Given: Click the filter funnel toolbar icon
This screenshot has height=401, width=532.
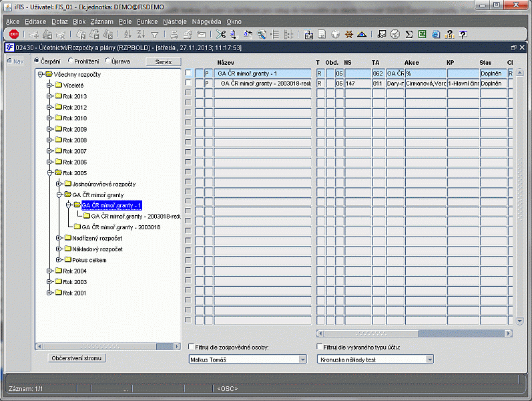Looking at the screenshot, I should point(155,34).
